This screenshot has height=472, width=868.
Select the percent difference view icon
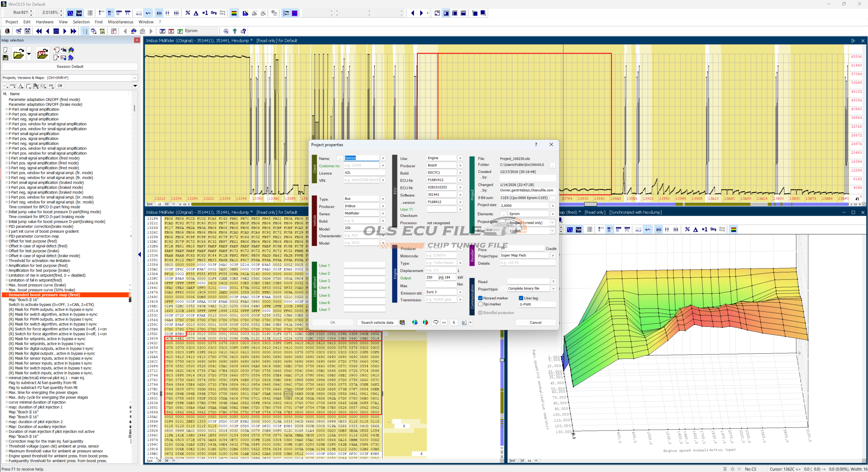(x=188, y=13)
